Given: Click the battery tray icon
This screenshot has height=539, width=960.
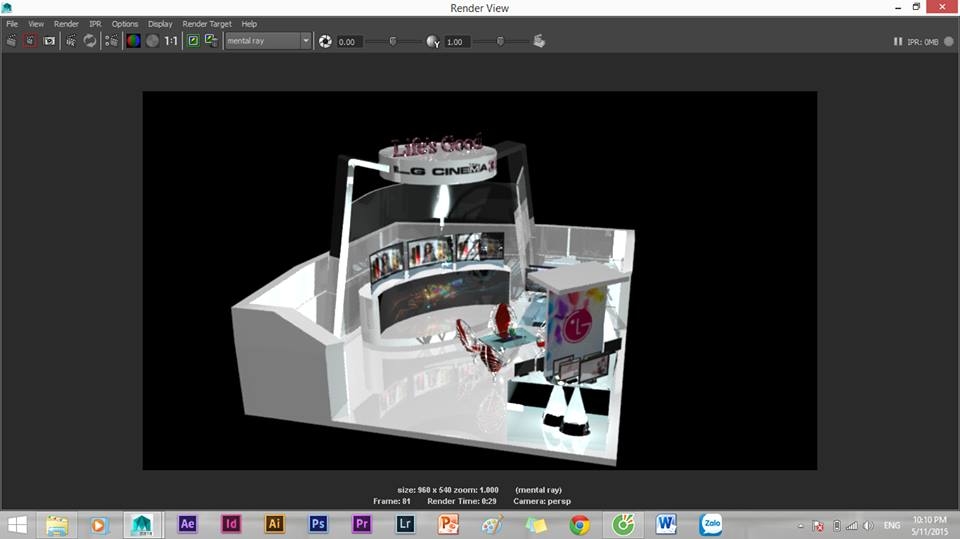Looking at the screenshot, I should [836, 526].
